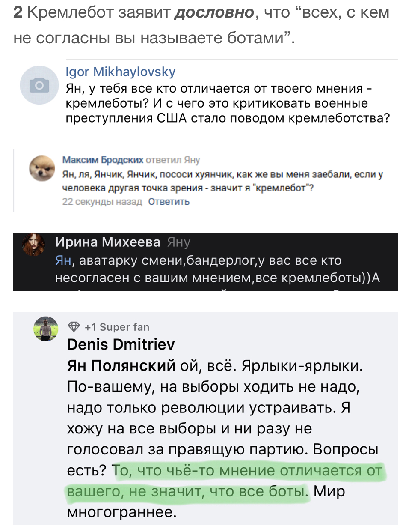Screen dimensions: 403x532
Task: Click the bold italic word "дословно"
Action: click(215, 13)
